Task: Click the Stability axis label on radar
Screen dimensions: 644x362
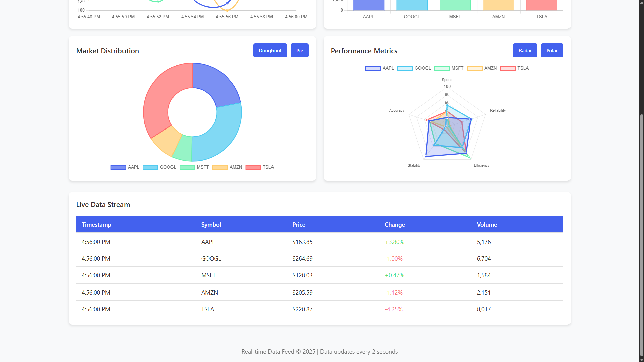Action: point(414,166)
